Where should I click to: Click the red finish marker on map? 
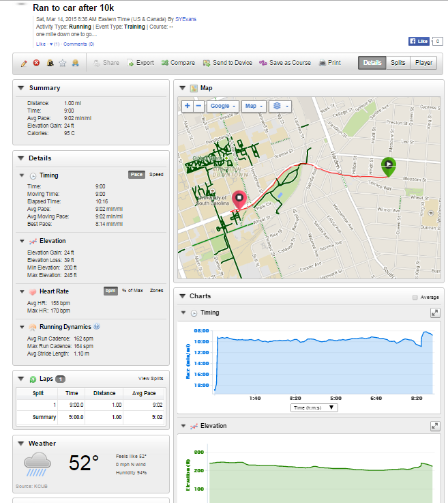(239, 200)
